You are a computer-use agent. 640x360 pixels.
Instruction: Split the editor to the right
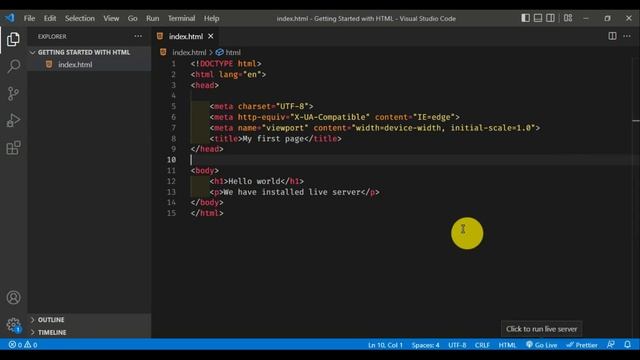click(612, 36)
